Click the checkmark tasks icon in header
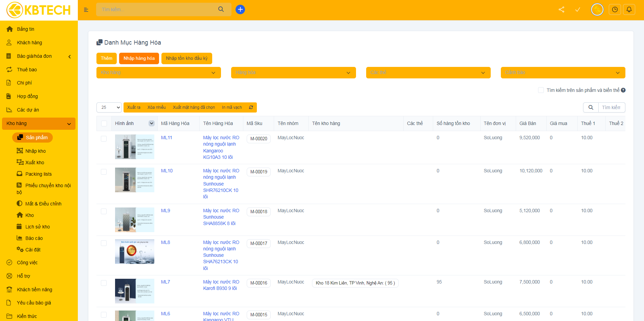Screen dimensions: 644x321 (x=578, y=9)
